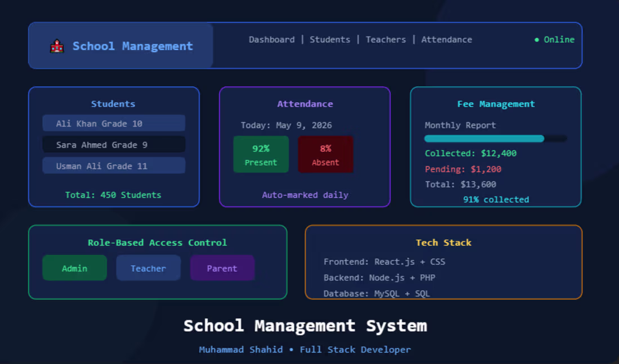
Task: Click the Database: MySQL + SQL line
Action: click(x=376, y=293)
